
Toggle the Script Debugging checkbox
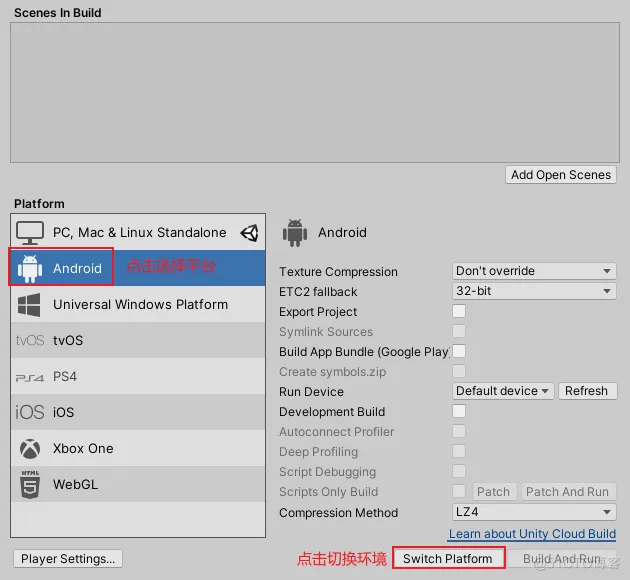(459, 471)
